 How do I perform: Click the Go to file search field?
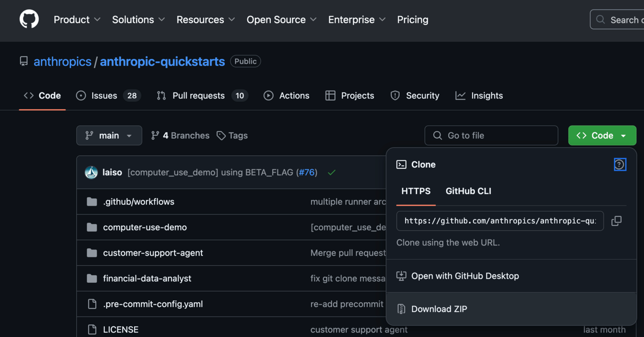491,135
